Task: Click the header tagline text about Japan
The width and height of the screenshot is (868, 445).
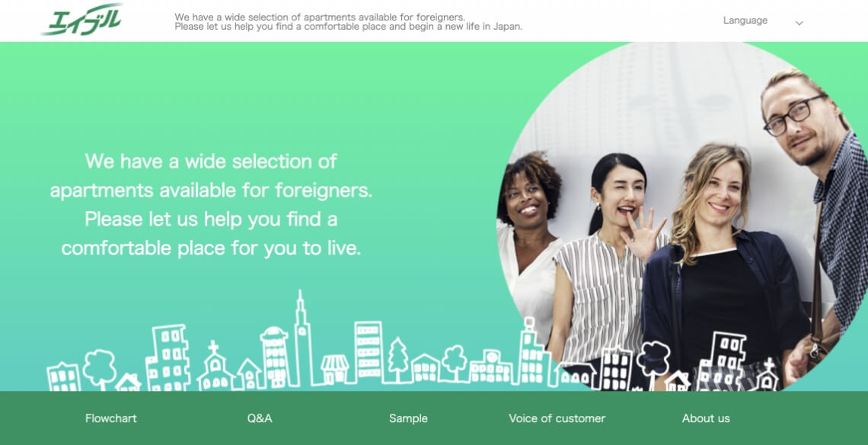Action: click(348, 21)
